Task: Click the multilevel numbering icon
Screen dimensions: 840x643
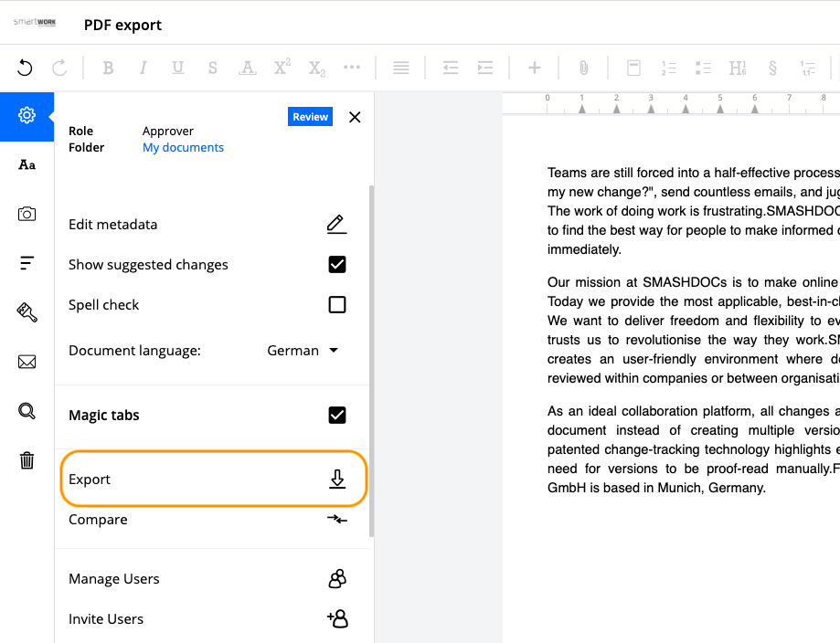Action: (807, 68)
